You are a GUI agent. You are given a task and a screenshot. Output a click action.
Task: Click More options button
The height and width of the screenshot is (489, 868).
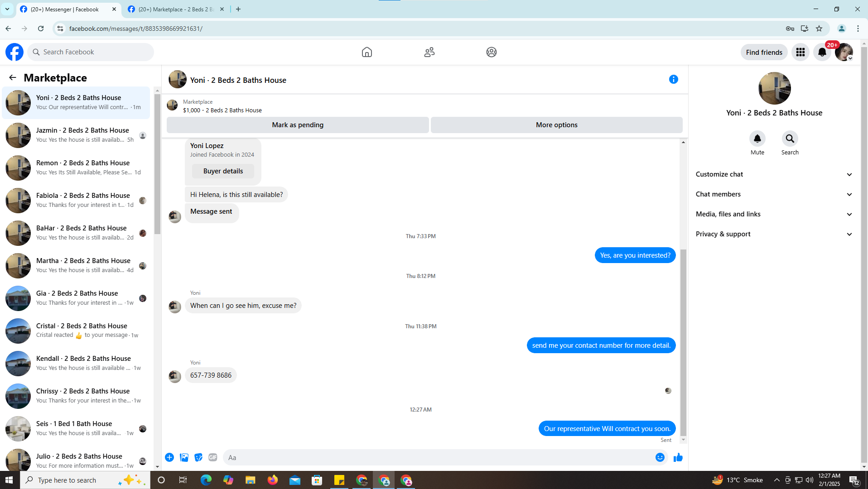[557, 125]
